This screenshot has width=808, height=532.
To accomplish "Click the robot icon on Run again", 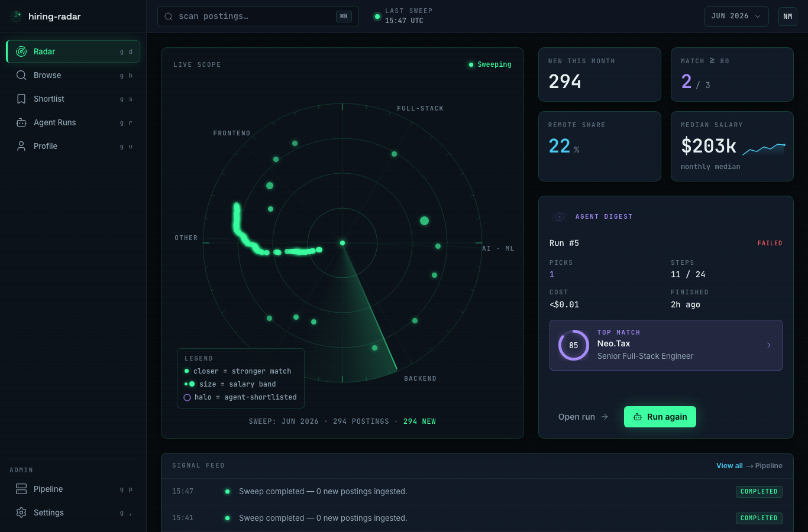I will coord(638,417).
